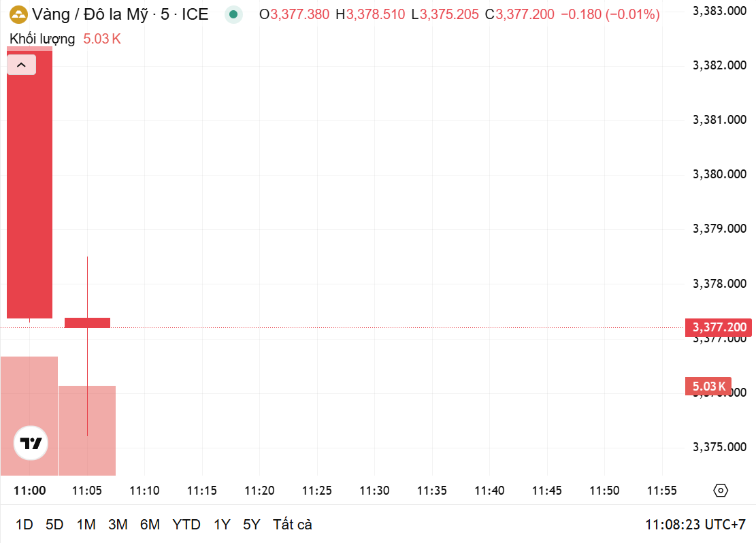This screenshot has width=756, height=543.
Task: Open the TradingView logo badge
Action: pyautogui.click(x=31, y=443)
